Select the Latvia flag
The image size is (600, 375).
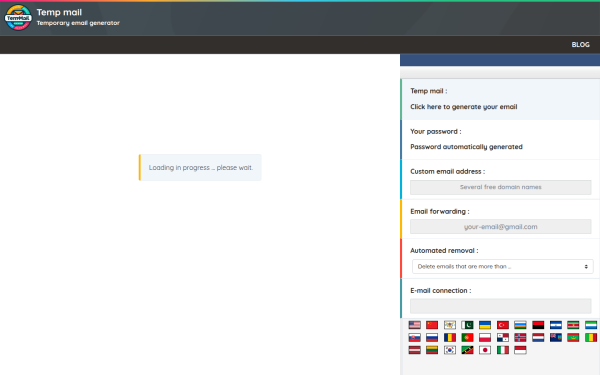coord(414,350)
